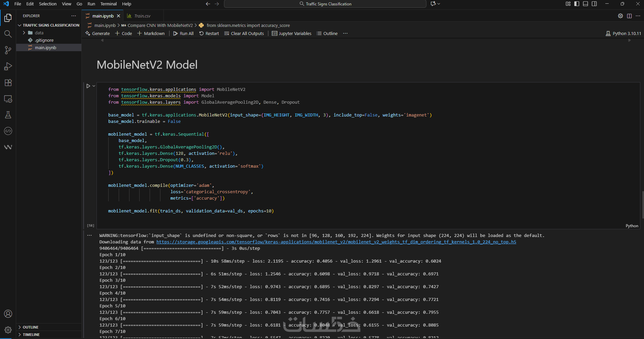Open the Accounts menu

[x=8, y=314]
